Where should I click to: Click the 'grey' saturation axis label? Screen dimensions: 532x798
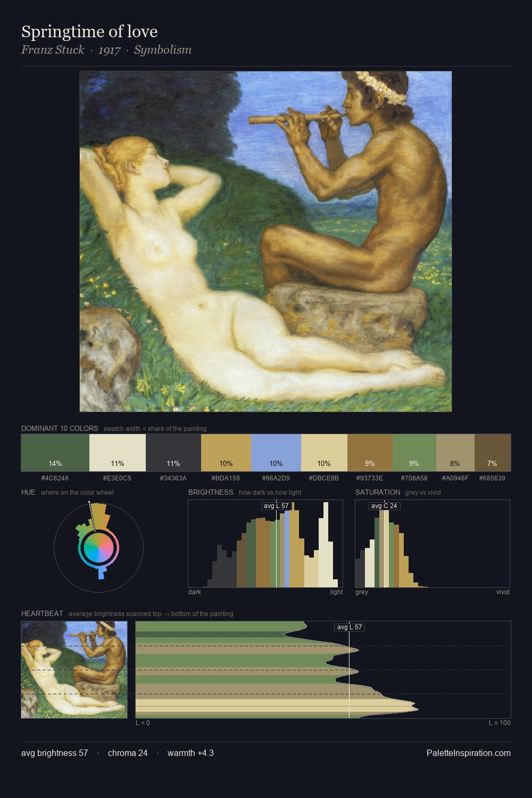coord(362,592)
